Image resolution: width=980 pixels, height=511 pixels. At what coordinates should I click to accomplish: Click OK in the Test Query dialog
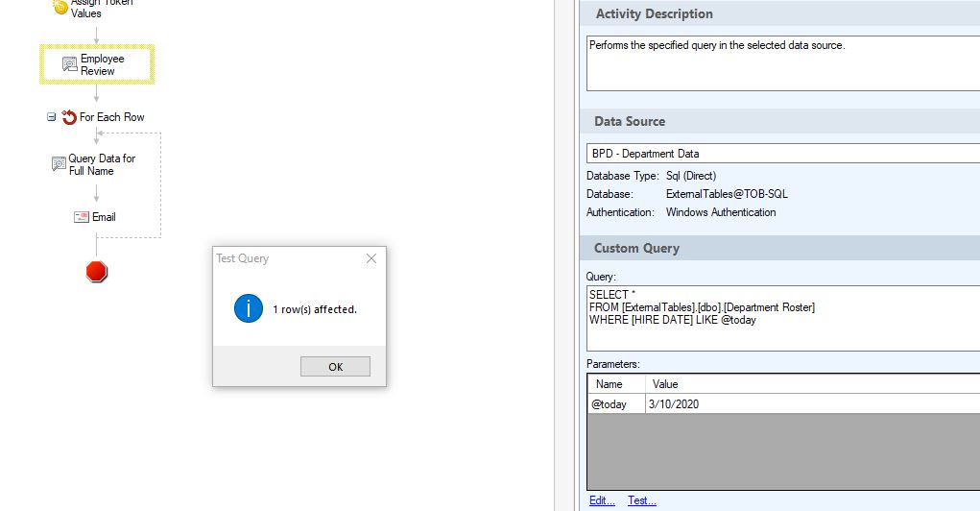(335, 367)
